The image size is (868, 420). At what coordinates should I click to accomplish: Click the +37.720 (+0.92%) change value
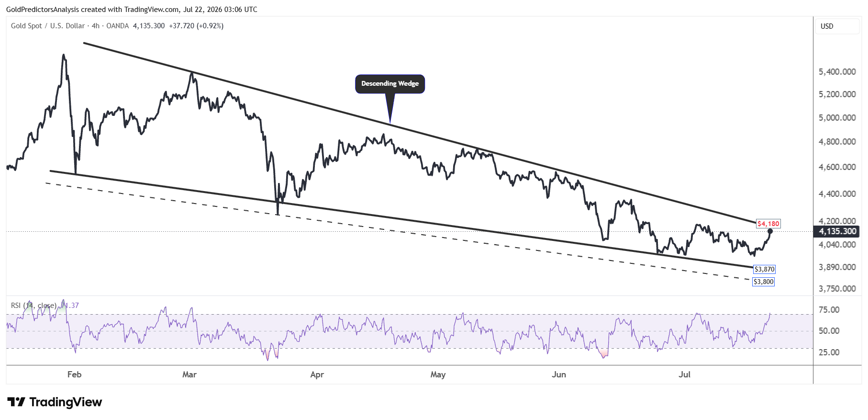pos(196,26)
